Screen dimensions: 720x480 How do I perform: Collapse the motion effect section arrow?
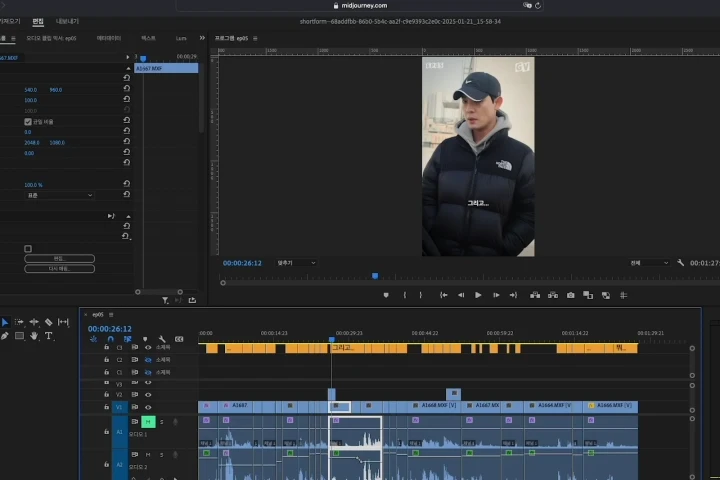click(129, 68)
